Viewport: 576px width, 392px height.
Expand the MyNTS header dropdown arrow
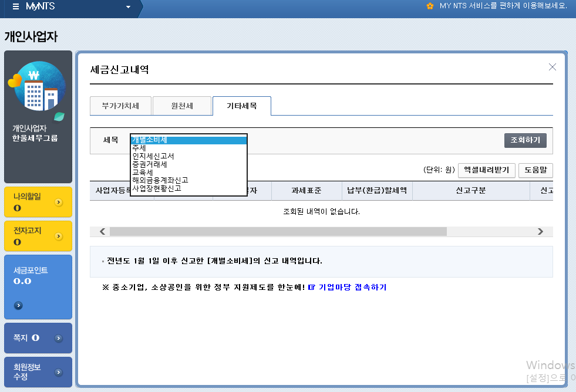tap(128, 7)
